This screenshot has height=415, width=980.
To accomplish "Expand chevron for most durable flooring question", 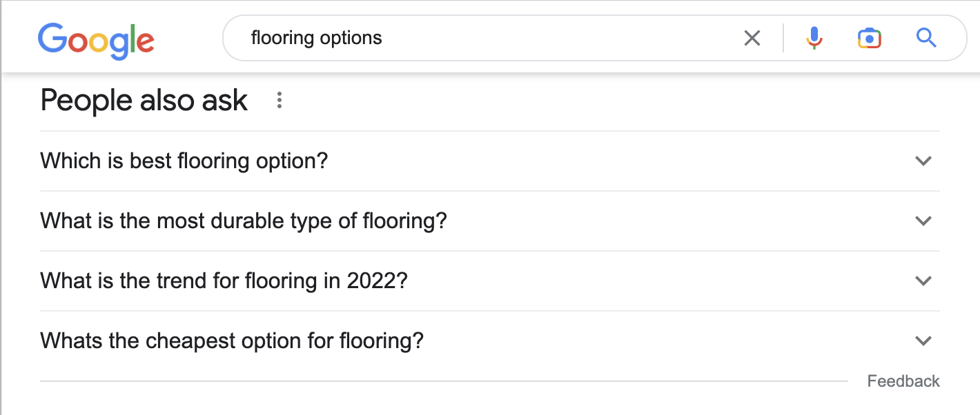I will (923, 221).
